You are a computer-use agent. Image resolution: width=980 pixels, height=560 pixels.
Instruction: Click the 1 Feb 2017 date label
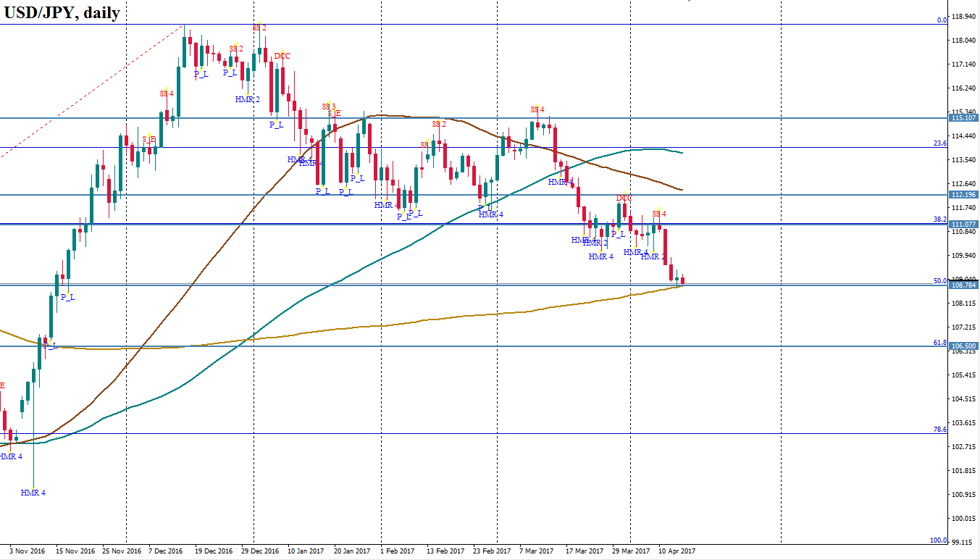tap(397, 551)
